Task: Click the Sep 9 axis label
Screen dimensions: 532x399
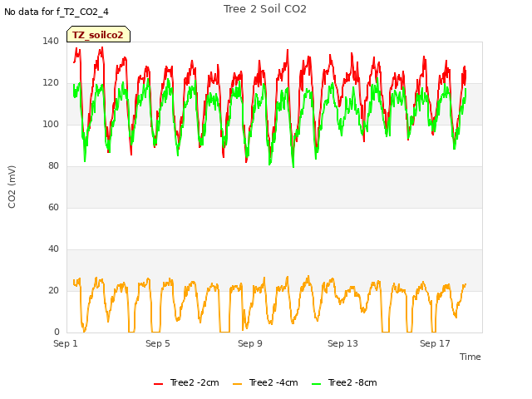Action: tap(250, 343)
